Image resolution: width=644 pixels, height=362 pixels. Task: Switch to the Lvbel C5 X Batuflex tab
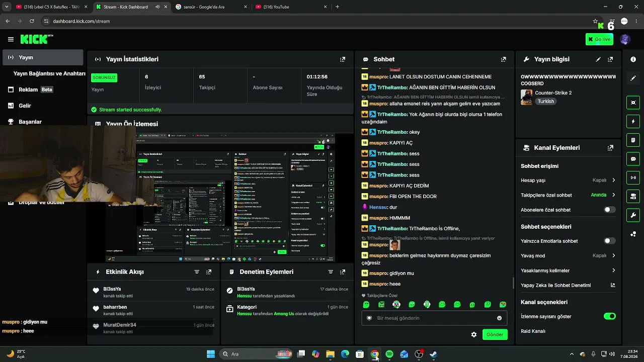click(x=52, y=7)
